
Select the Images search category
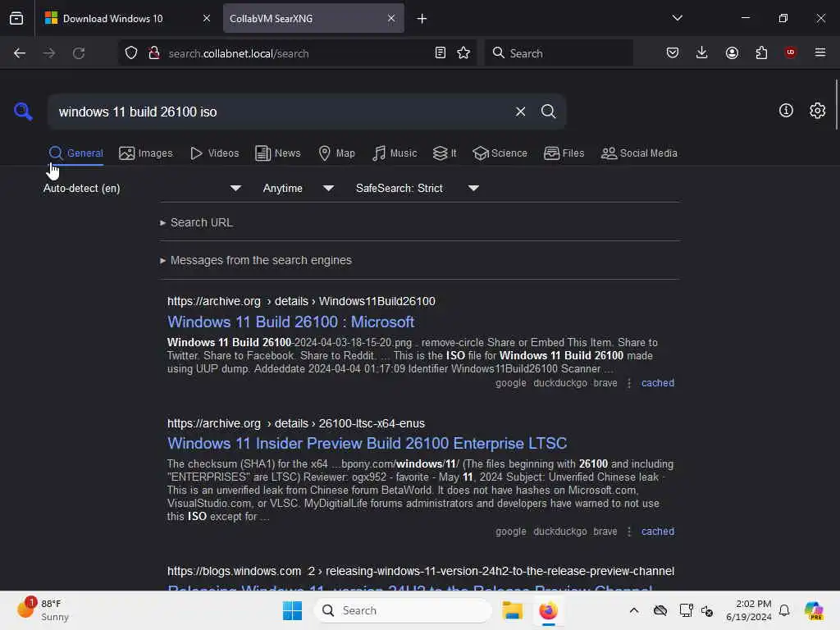[x=146, y=153]
